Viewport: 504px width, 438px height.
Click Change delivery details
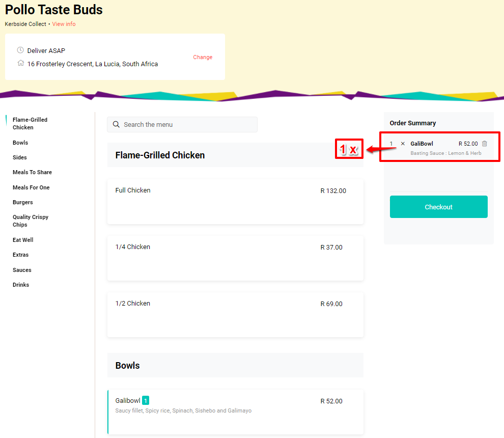pyautogui.click(x=203, y=57)
